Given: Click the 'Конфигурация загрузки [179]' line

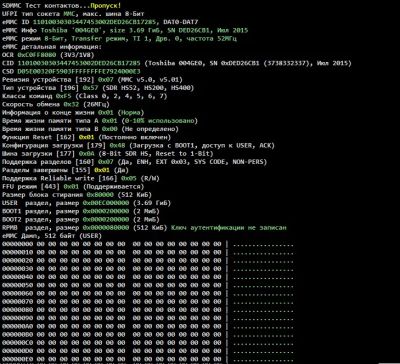Looking at the screenshot, I should click(138, 145).
